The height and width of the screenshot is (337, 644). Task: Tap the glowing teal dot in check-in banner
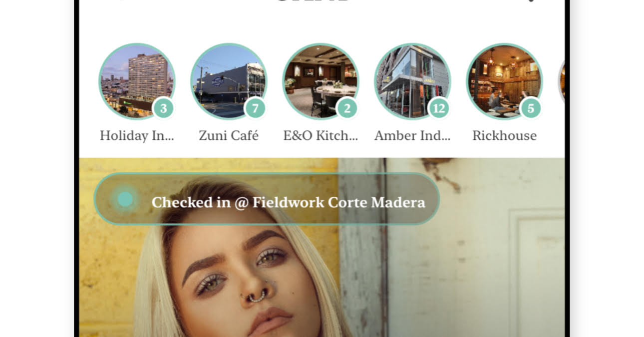point(125,199)
